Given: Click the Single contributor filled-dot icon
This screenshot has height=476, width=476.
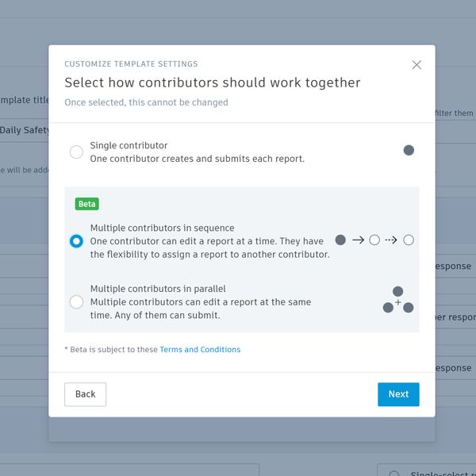Looking at the screenshot, I should click(409, 150).
